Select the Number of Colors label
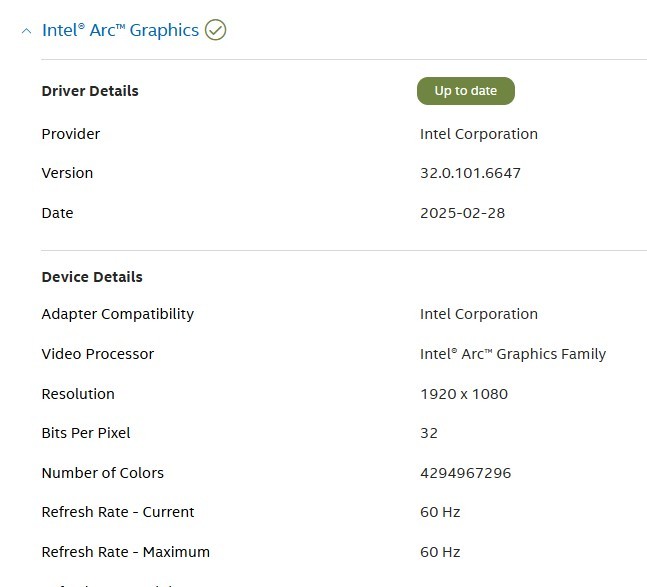Viewport: 647px width, 587px height. point(103,473)
